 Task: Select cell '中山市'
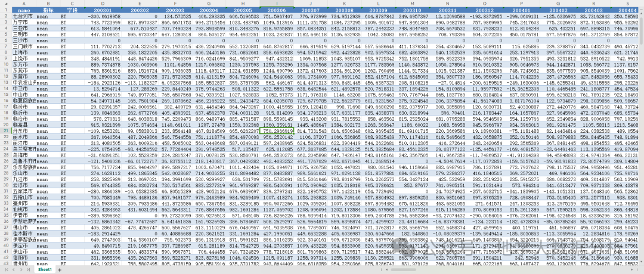pyautogui.click(x=23, y=95)
